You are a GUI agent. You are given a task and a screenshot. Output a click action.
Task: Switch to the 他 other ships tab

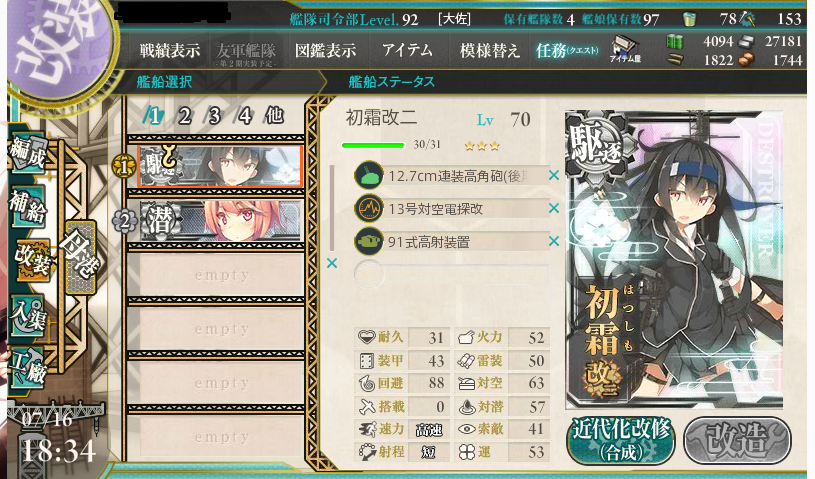click(274, 115)
